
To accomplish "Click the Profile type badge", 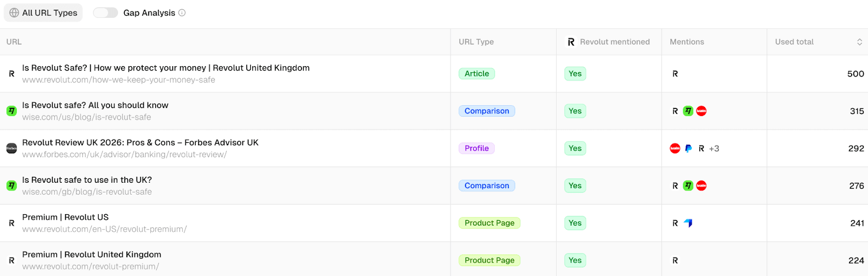I will click(477, 149).
